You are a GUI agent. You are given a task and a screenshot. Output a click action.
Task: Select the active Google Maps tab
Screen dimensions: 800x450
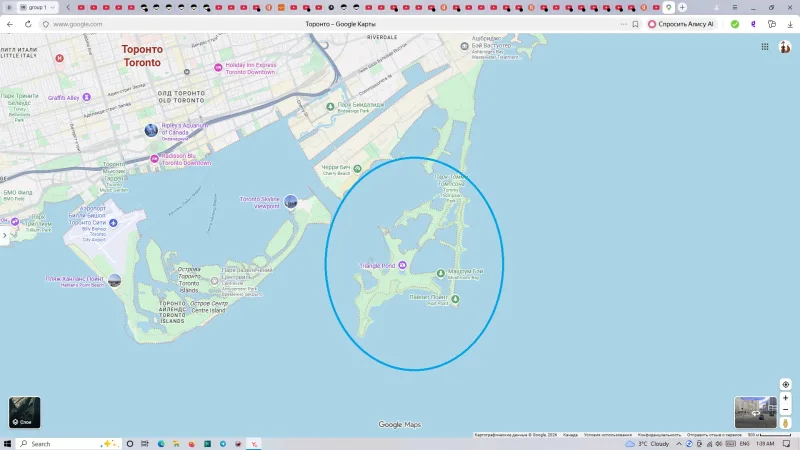[668, 7]
